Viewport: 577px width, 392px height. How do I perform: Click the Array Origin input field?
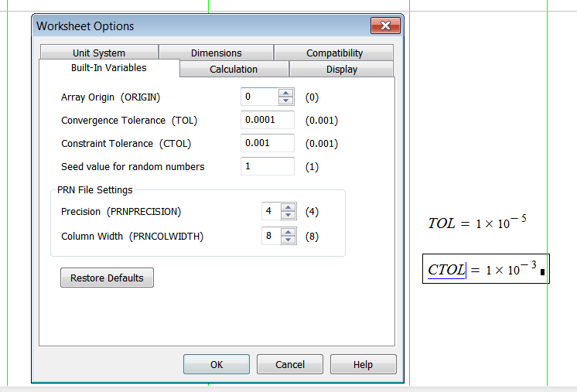tap(260, 97)
